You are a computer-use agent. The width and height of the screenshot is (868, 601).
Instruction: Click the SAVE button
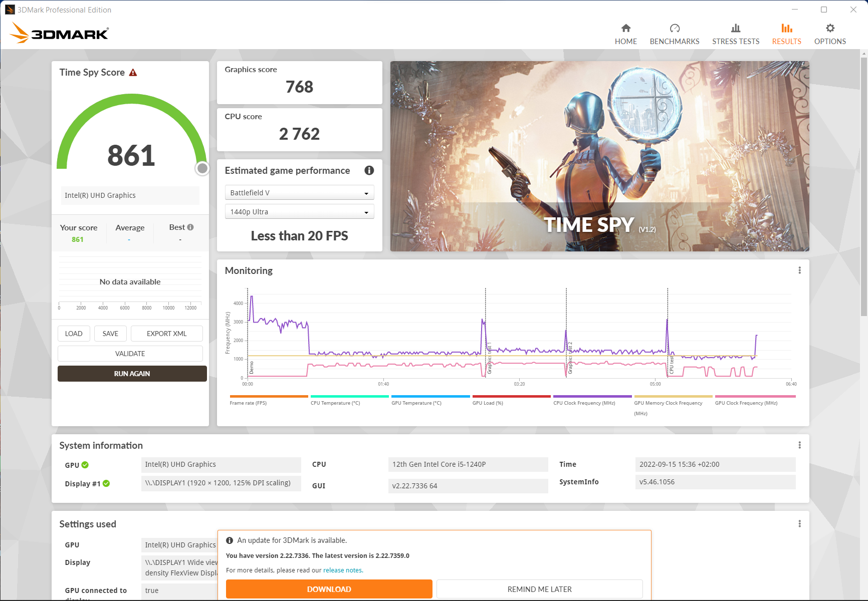[x=110, y=334]
